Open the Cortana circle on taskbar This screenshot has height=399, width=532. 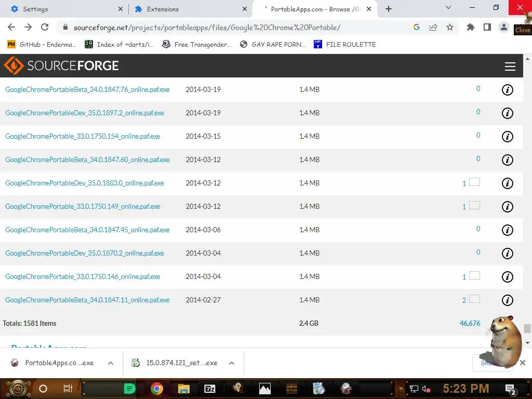tap(43, 389)
